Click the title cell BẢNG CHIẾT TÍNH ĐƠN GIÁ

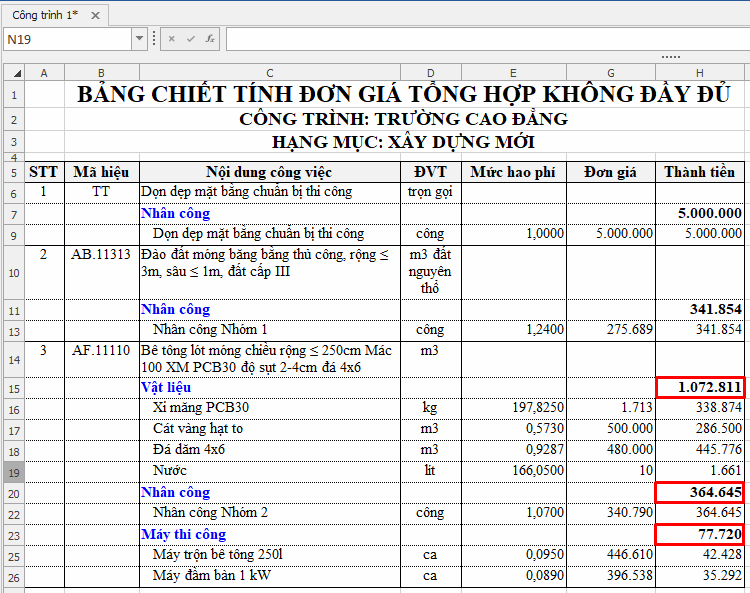pos(404,94)
